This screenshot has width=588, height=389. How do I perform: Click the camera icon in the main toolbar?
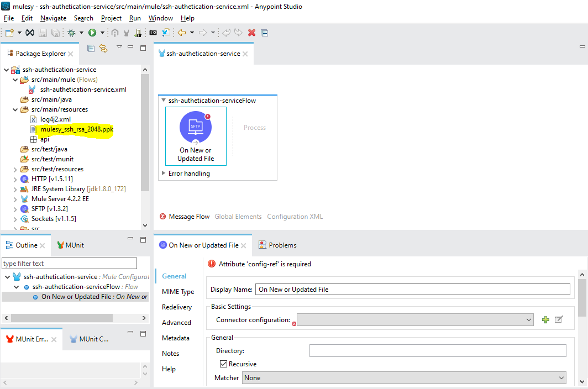[153, 33]
